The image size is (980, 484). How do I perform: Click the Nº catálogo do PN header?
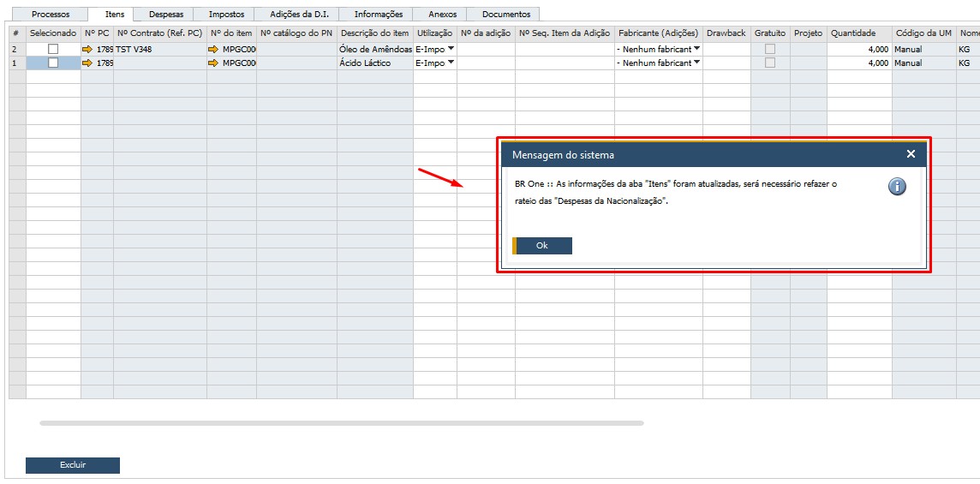click(297, 33)
